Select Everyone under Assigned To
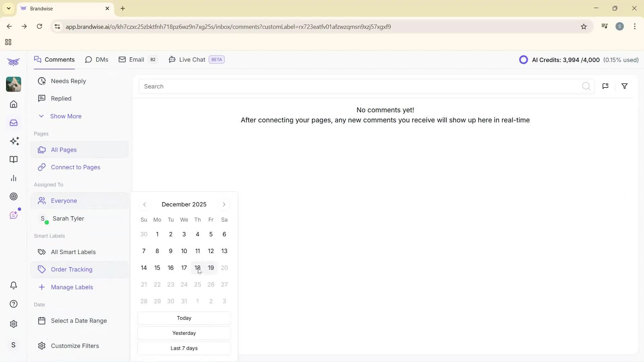The height and width of the screenshot is (362, 644). coord(63,201)
